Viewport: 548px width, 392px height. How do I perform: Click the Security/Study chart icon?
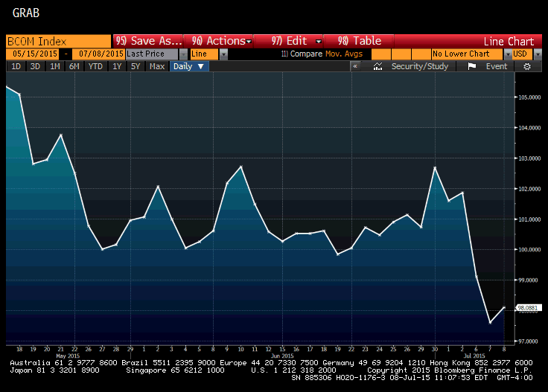[x=377, y=66]
